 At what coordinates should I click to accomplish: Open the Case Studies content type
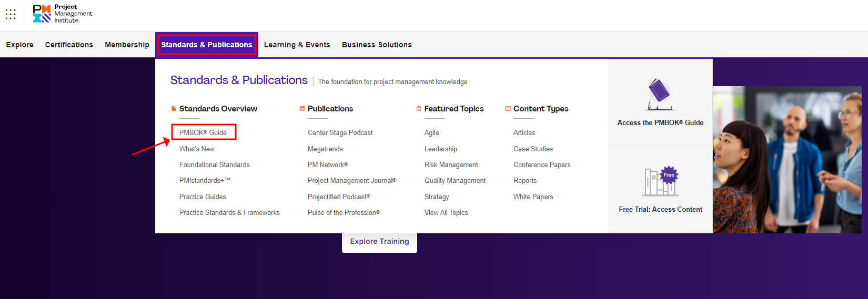533,149
